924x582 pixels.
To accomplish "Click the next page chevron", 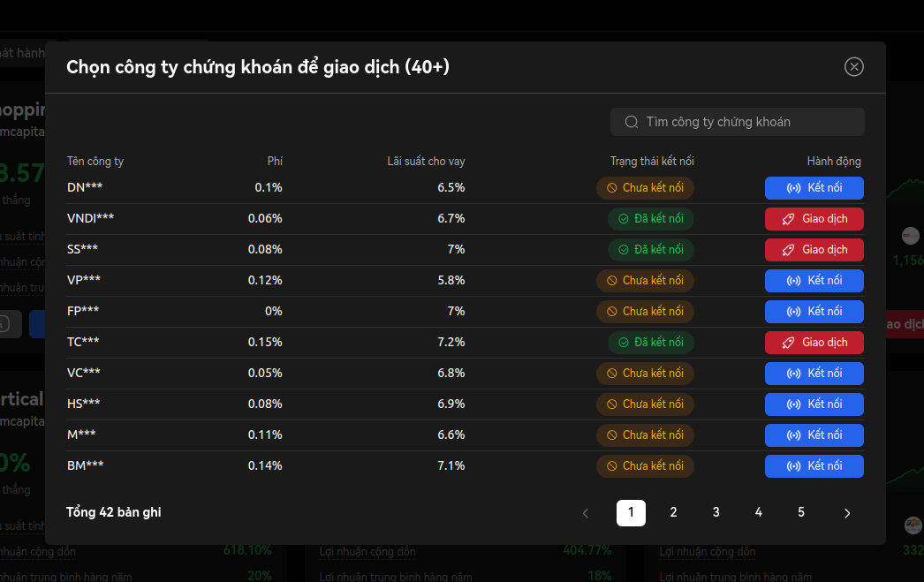I will (x=847, y=513).
